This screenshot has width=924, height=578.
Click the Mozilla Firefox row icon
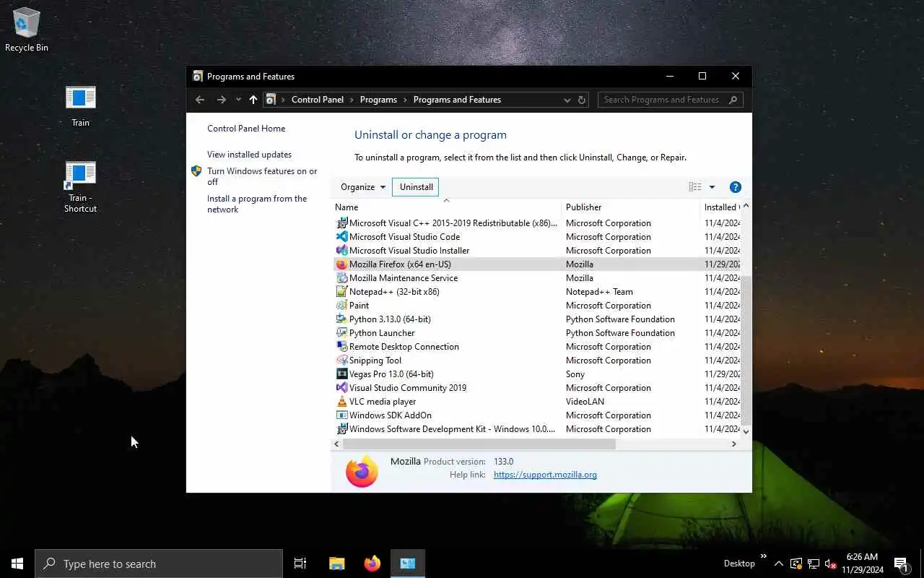tap(342, 264)
